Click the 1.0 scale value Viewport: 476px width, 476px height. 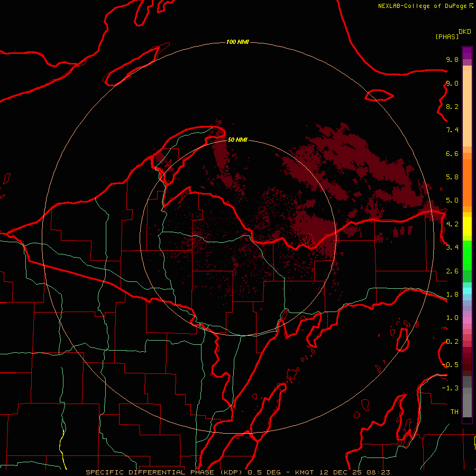click(x=452, y=318)
